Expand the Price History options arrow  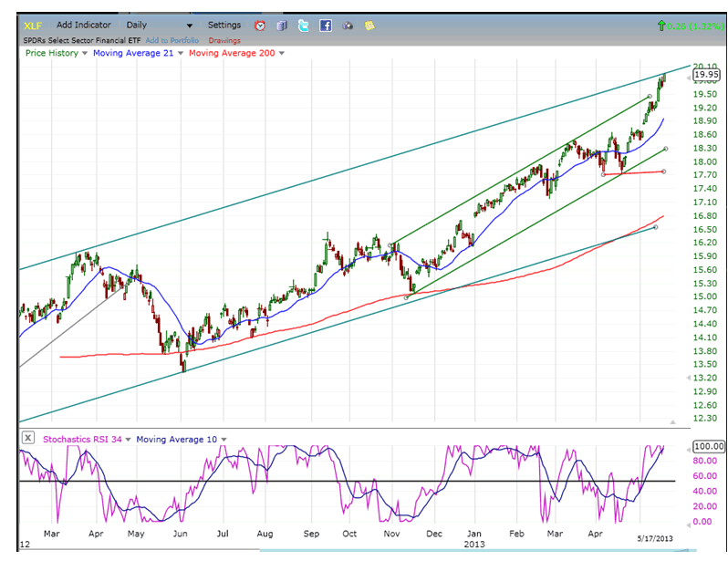tap(85, 54)
